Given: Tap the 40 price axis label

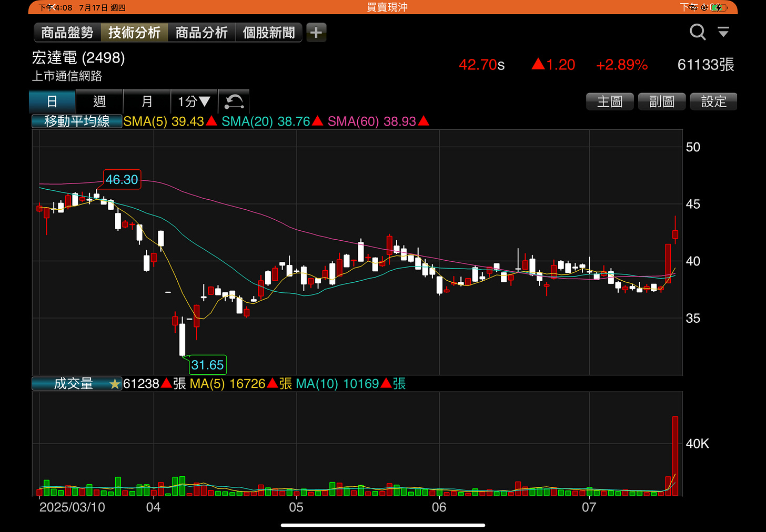Looking at the screenshot, I should (x=693, y=261).
